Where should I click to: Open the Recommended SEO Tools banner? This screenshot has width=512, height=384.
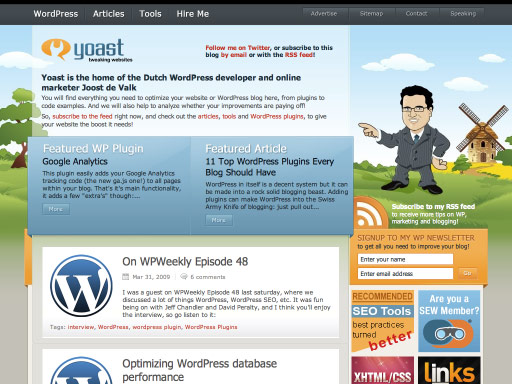pyautogui.click(x=383, y=321)
